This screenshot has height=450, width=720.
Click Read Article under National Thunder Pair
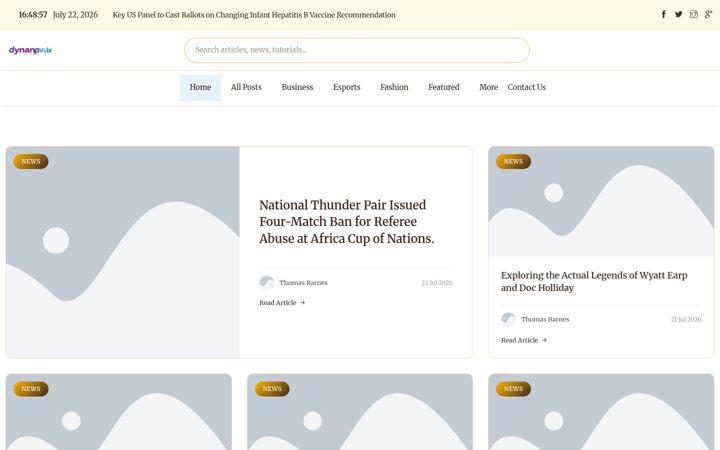(x=278, y=303)
